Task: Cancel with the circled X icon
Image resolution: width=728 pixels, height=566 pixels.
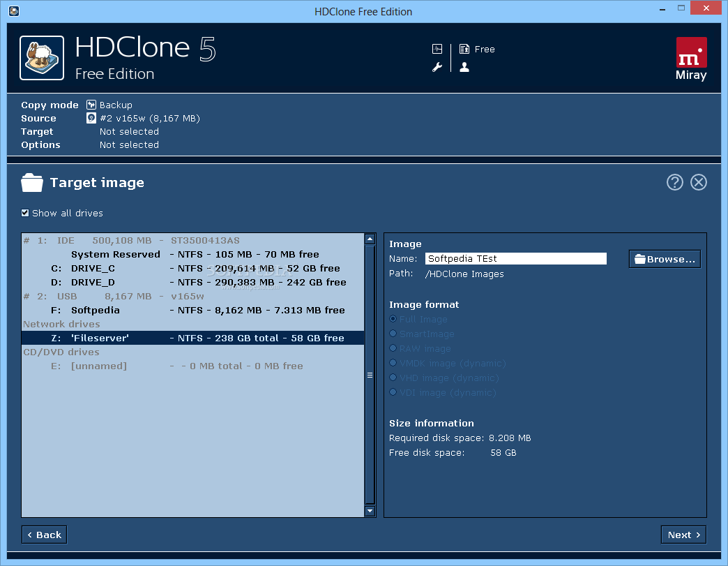Action: (698, 182)
